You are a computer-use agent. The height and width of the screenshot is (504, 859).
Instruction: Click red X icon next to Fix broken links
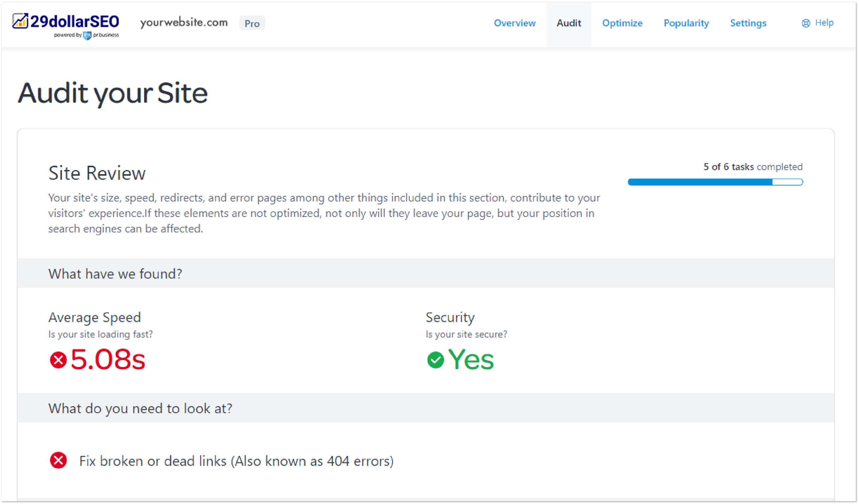(x=58, y=460)
